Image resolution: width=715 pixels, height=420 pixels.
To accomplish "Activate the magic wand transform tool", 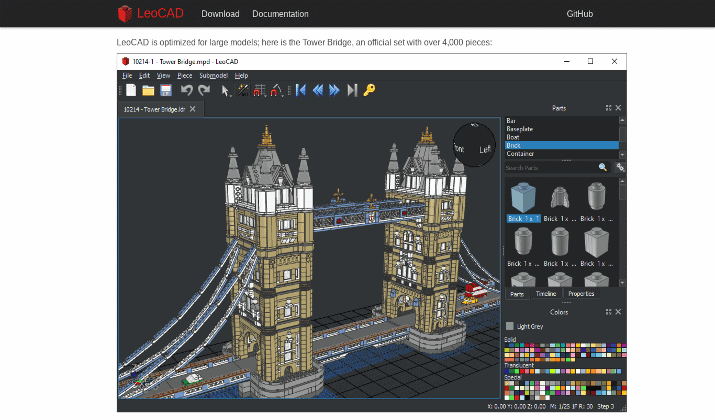I will click(243, 90).
